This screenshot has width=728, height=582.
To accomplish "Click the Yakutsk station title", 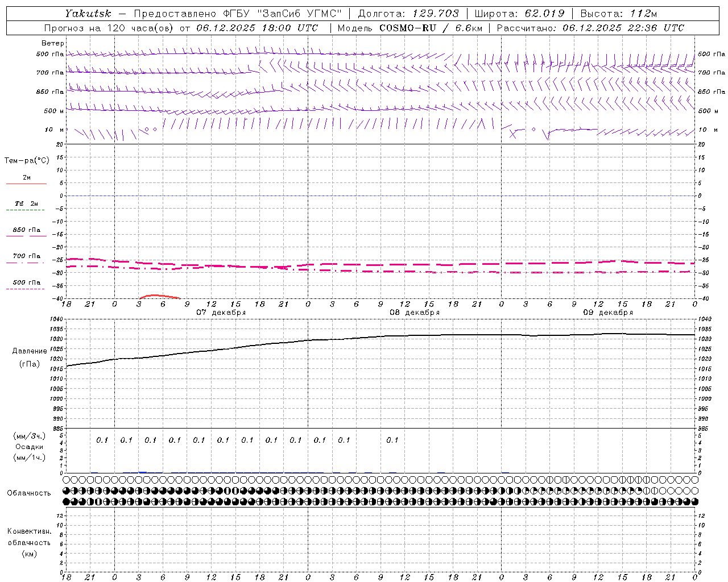I will pos(88,13).
